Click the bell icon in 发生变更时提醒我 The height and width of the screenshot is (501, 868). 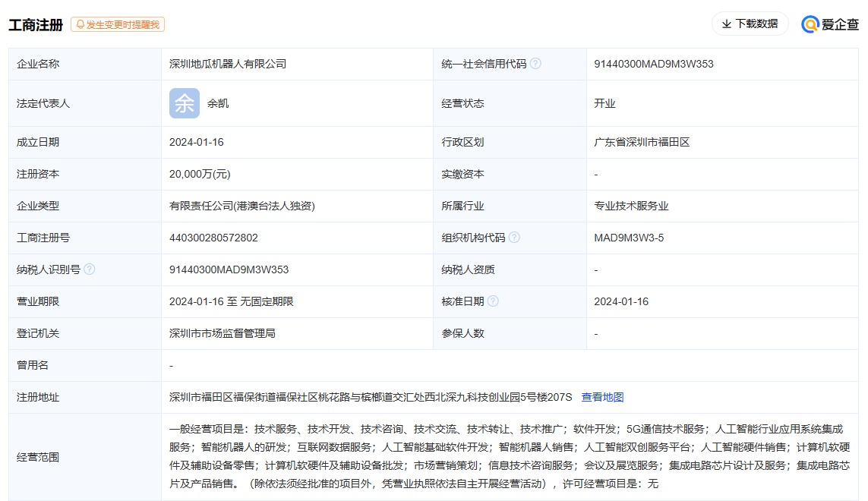tap(80, 24)
